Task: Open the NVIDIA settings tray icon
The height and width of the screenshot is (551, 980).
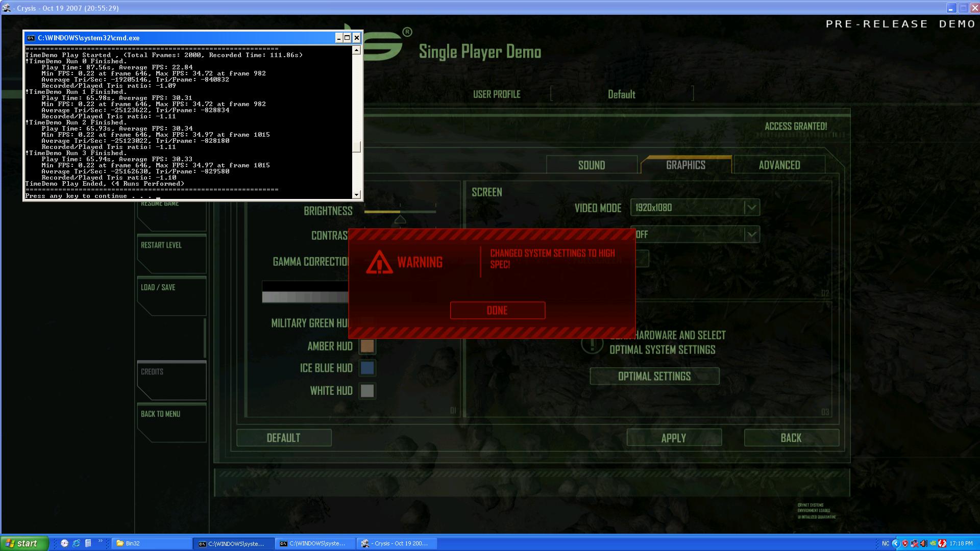Action: pos(933,543)
